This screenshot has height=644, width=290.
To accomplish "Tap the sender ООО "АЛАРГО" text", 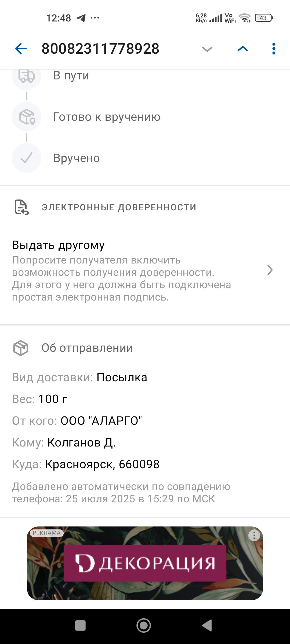I will click(x=101, y=421).
